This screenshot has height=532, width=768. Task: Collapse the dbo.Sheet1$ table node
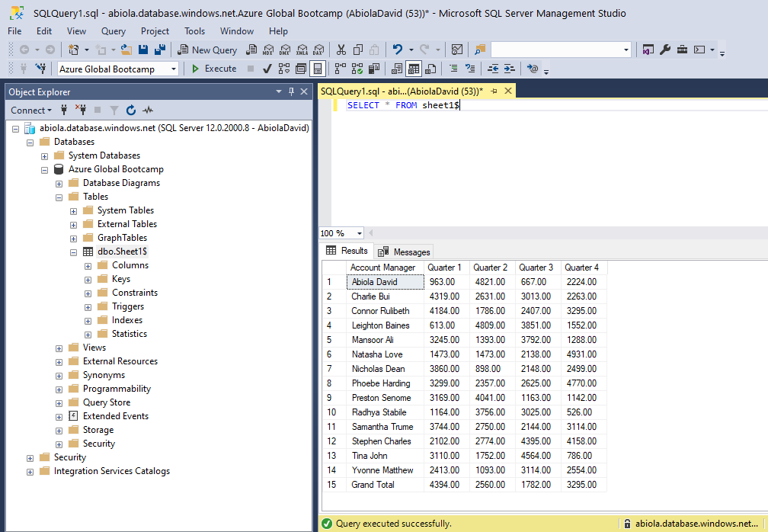(73, 252)
